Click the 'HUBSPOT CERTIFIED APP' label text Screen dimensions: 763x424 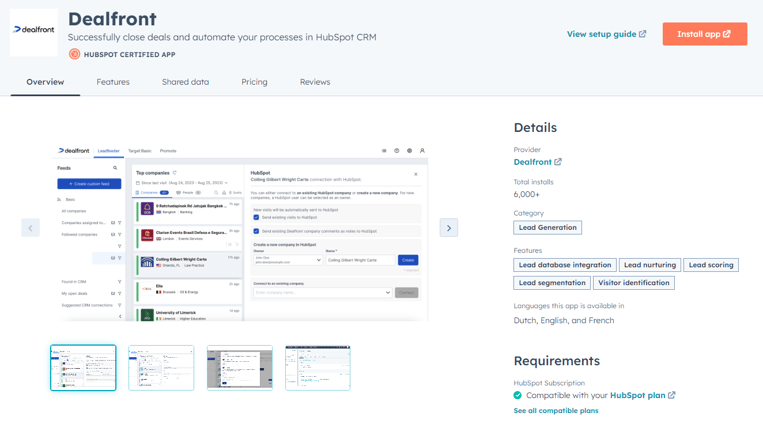point(129,55)
